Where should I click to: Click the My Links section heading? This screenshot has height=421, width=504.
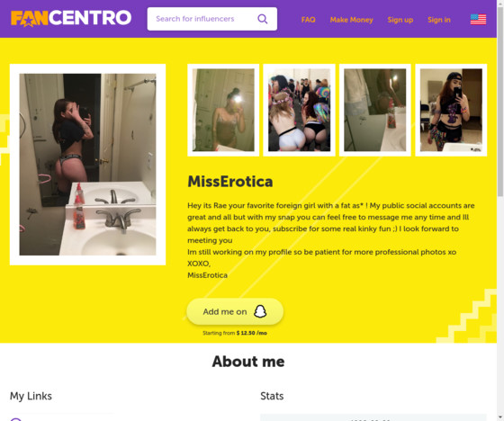click(x=31, y=396)
